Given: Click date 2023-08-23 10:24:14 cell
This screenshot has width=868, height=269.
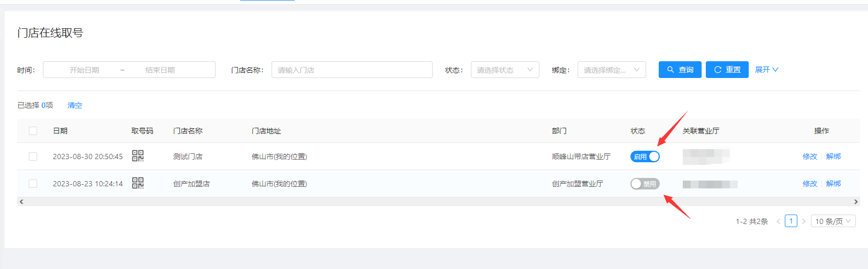Looking at the screenshot, I should click(88, 184).
